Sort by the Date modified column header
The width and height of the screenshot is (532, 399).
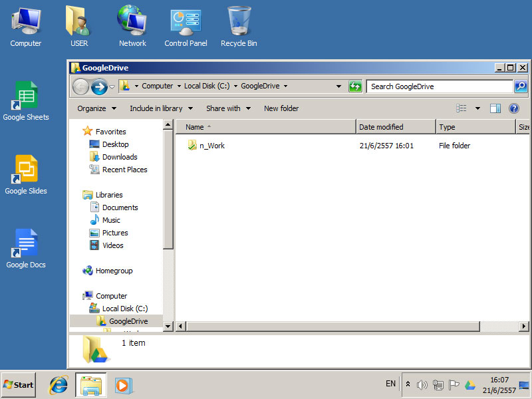[x=396, y=127]
